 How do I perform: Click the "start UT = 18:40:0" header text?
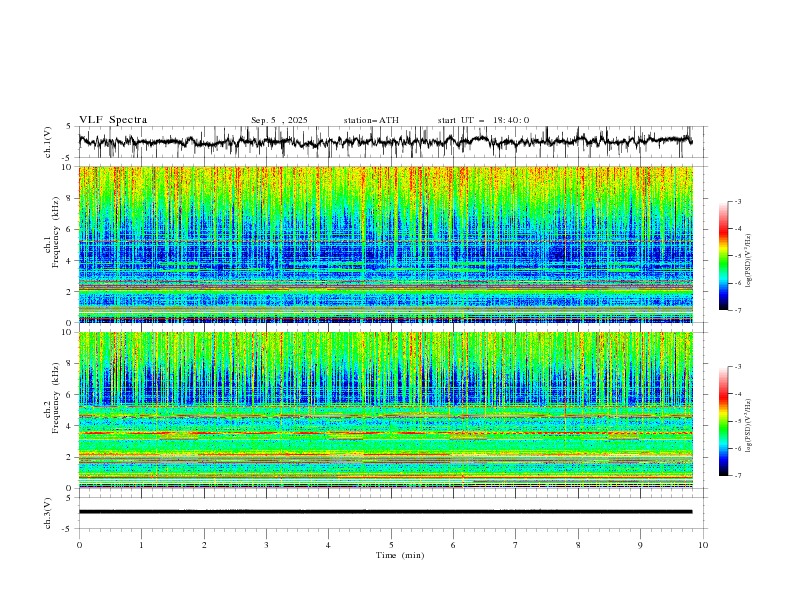point(483,120)
